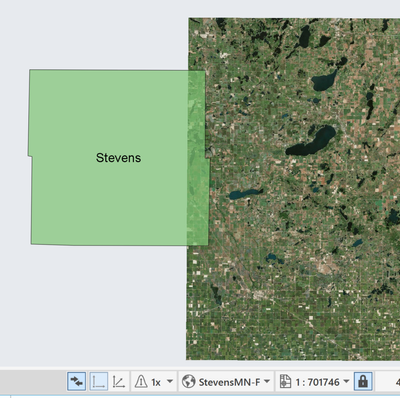400x398 pixels.
Task: Toggle the auto-adjust transfer arrows button
Action: (x=76, y=381)
